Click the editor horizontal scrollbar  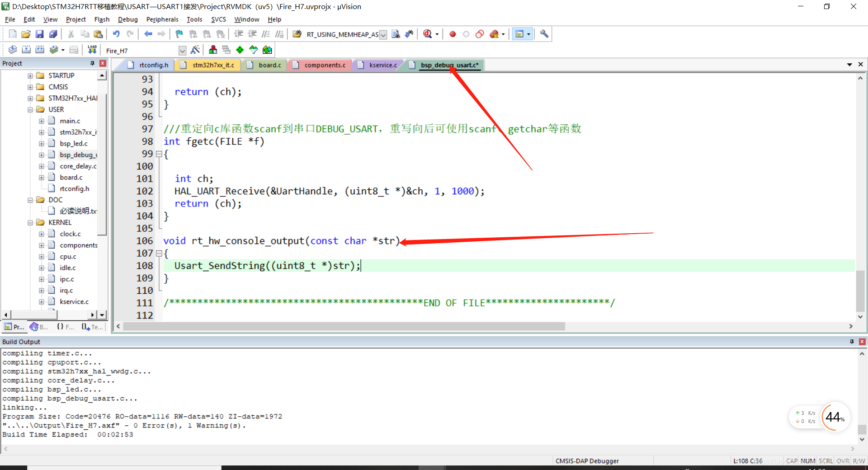point(344,326)
